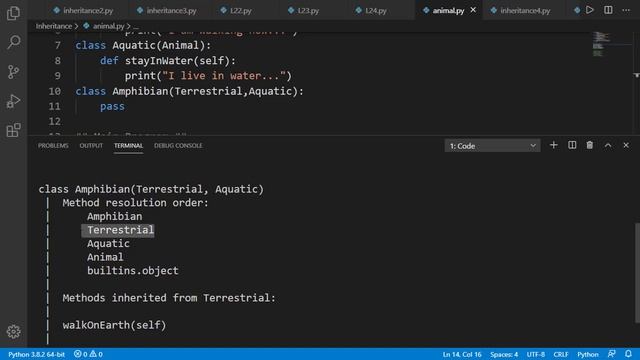The width and height of the screenshot is (640, 360).
Task: Click 'class Amphibian(Terrestrial, Aquatic)' in terminal
Action: tap(151, 189)
